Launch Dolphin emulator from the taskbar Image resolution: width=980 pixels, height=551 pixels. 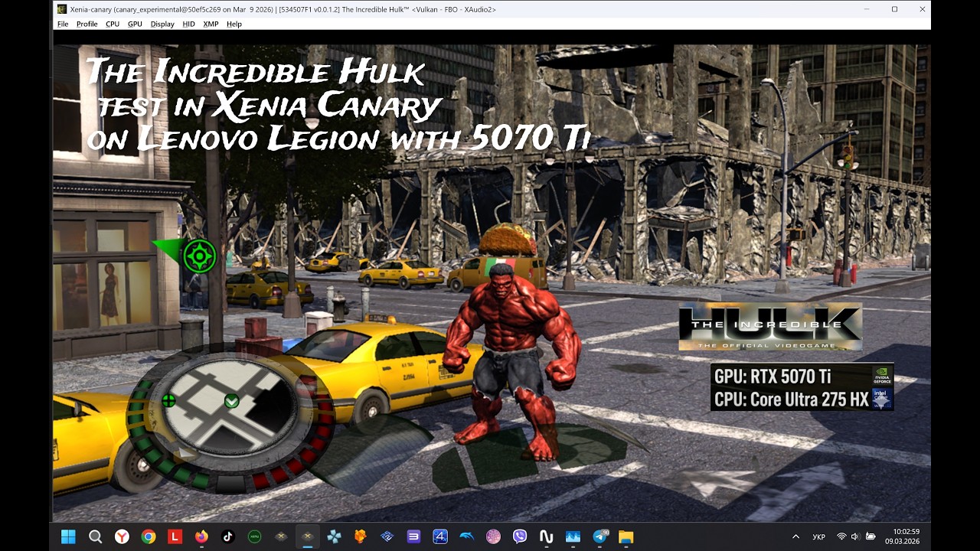[466, 536]
